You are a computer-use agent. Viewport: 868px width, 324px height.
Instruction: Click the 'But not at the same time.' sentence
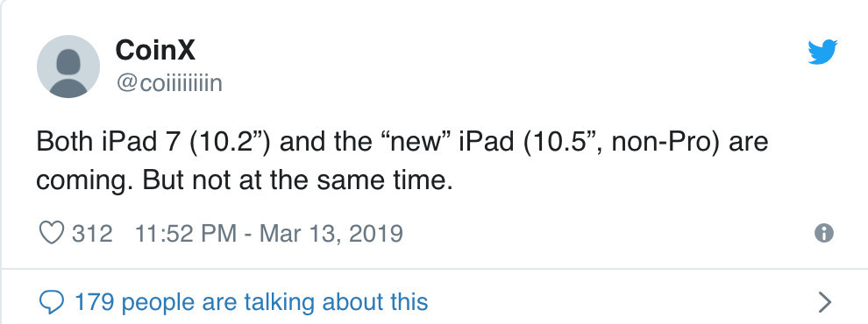click(298, 180)
